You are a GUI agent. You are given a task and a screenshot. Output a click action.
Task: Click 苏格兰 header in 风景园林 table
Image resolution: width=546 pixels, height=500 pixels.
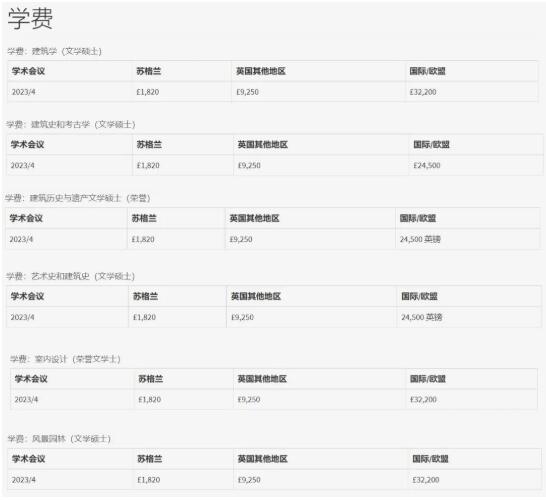(x=150, y=459)
